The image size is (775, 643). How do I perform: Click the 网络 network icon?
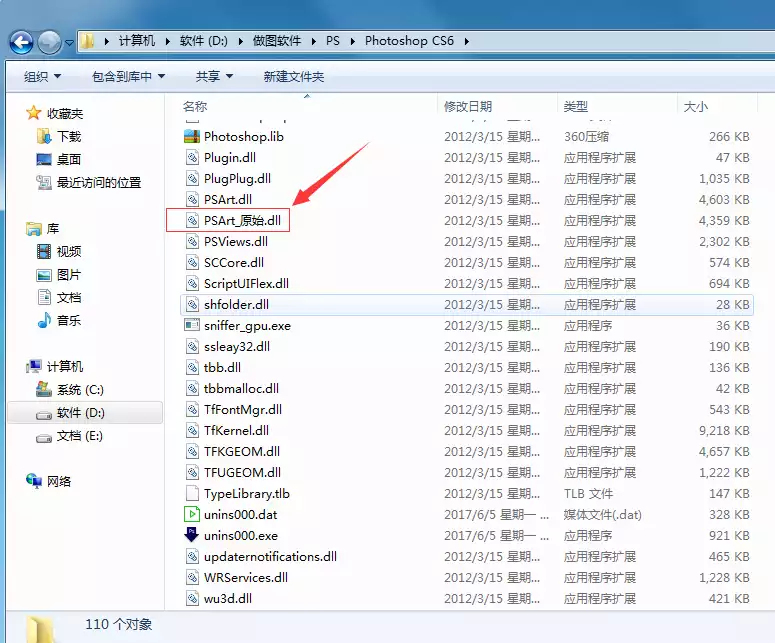pyautogui.click(x=34, y=480)
